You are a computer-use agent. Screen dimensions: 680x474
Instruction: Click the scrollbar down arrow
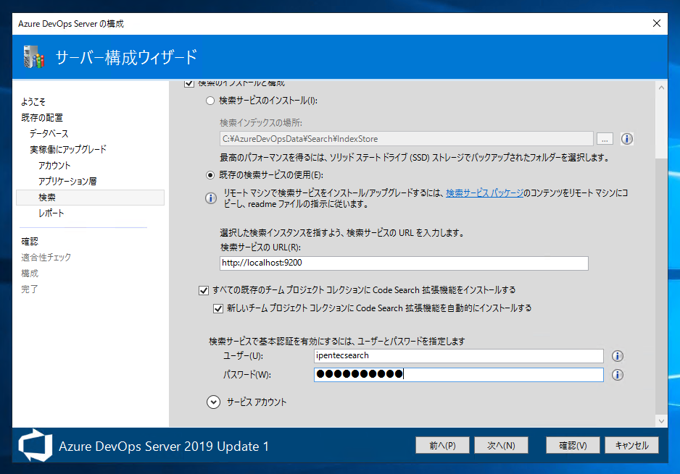[x=661, y=421]
